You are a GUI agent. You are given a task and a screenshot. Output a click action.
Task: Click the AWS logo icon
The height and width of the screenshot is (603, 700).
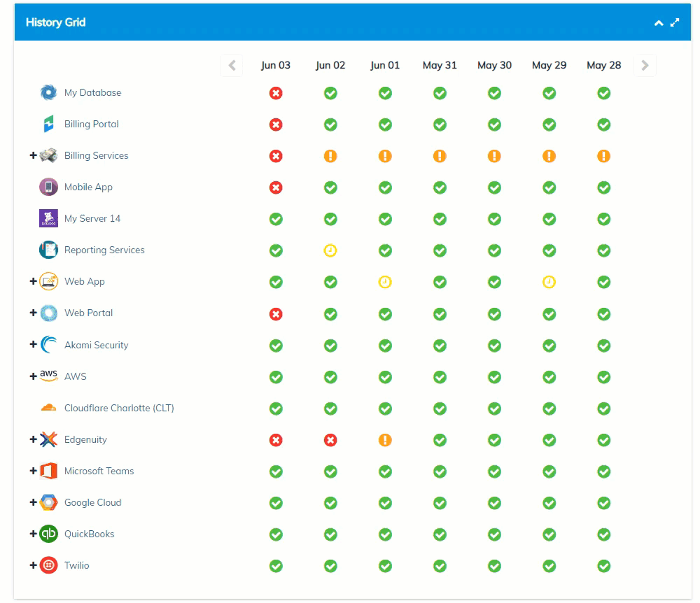click(49, 376)
